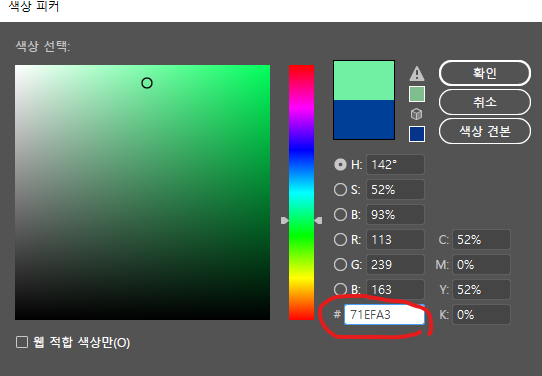Select the S saturation radio button
Image resolution: width=542 pixels, height=376 pixels.
click(340, 189)
